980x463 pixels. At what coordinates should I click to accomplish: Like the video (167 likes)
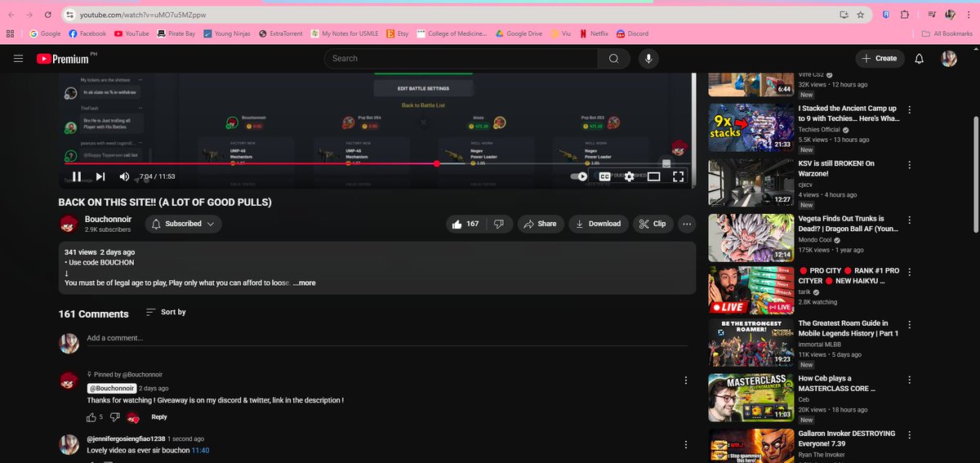[x=467, y=224]
